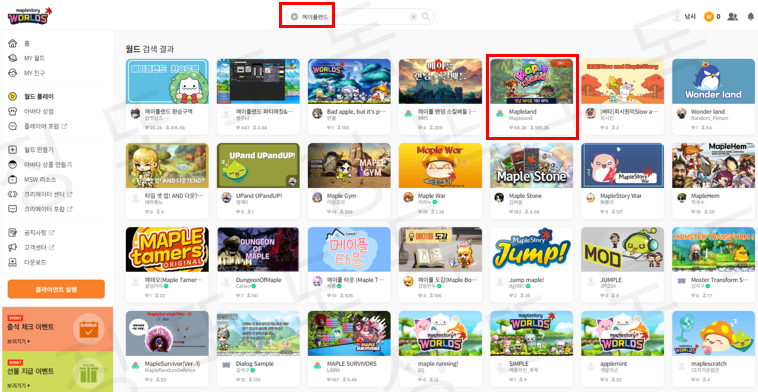Open the 메이플랜드 환승구역 world thumbnail

(x=167, y=81)
